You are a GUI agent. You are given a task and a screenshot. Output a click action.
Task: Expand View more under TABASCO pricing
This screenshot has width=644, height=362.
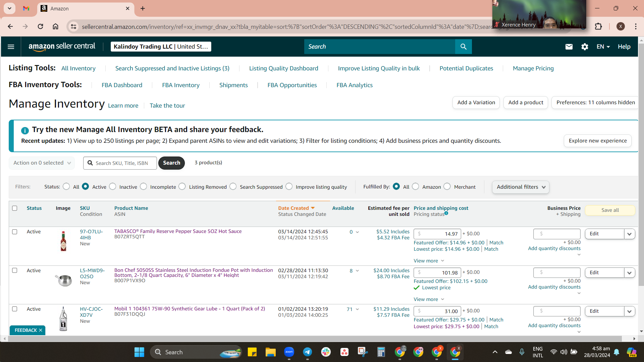[x=429, y=261]
